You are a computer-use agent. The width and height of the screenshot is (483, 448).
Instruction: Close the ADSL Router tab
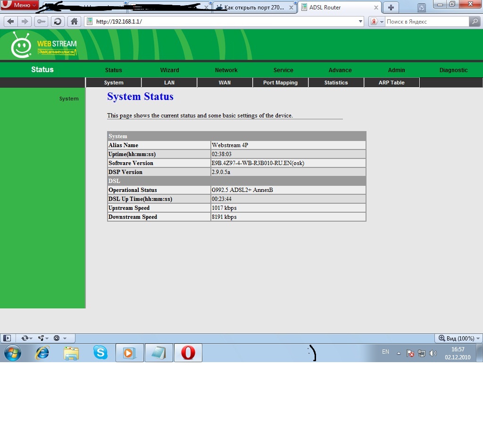(376, 8)
